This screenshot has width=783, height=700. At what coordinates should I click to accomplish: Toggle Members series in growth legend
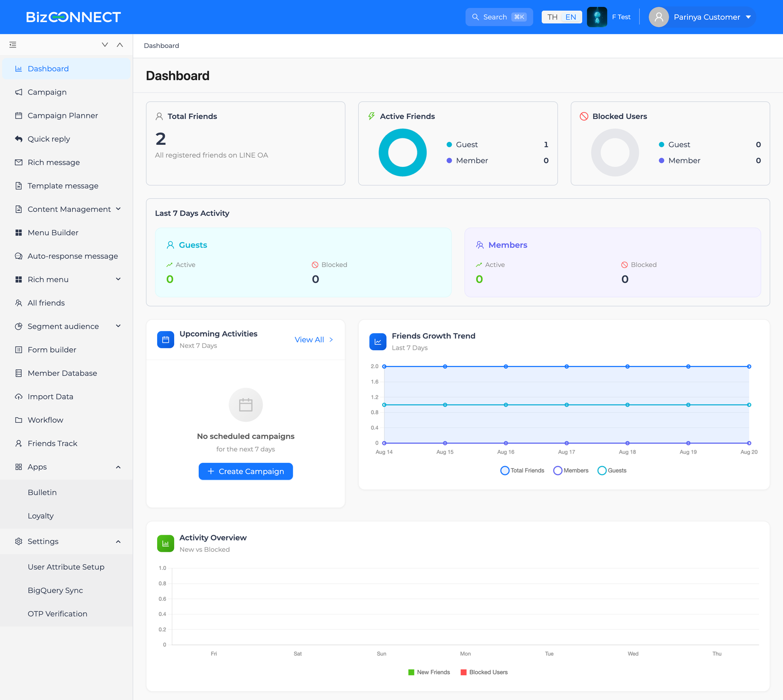[x=571, y=471]
